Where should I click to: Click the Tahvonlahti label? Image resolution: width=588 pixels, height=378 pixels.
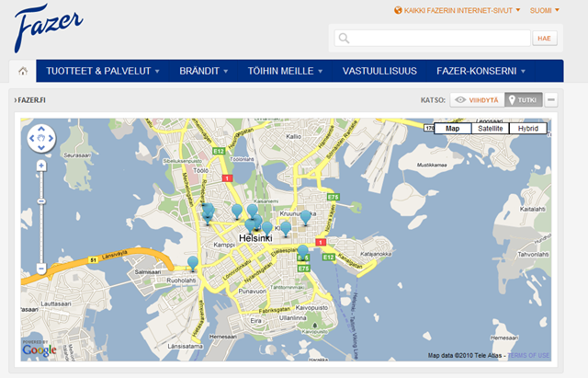tap(533, 254)
